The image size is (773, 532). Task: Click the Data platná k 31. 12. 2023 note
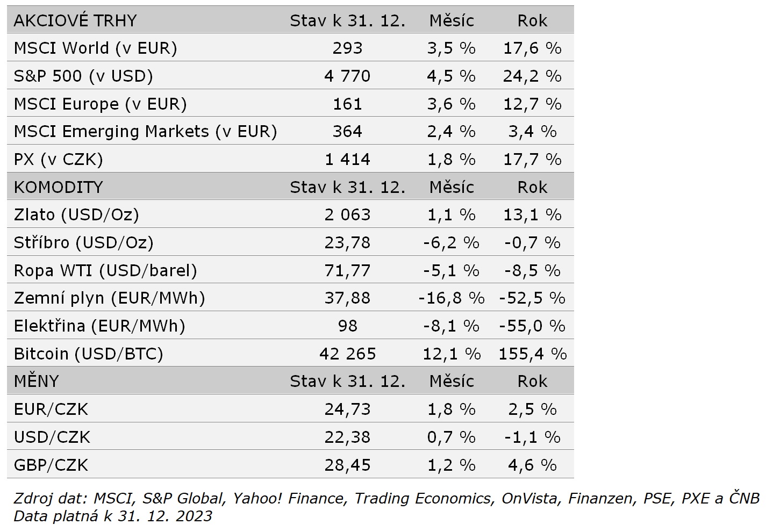click(113, 516)
